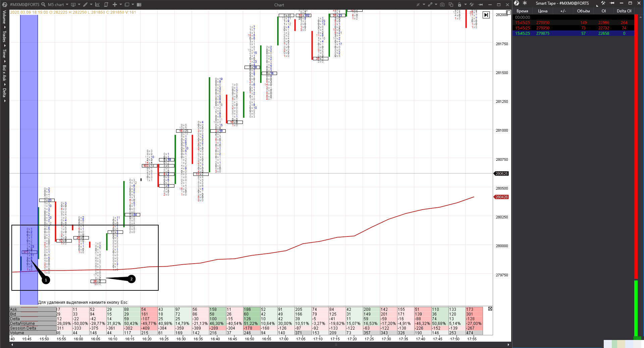This screenshot has width=644, height=348.
Task: Open Smart Tape settings with its wrench icon
Action: [603, 3]
